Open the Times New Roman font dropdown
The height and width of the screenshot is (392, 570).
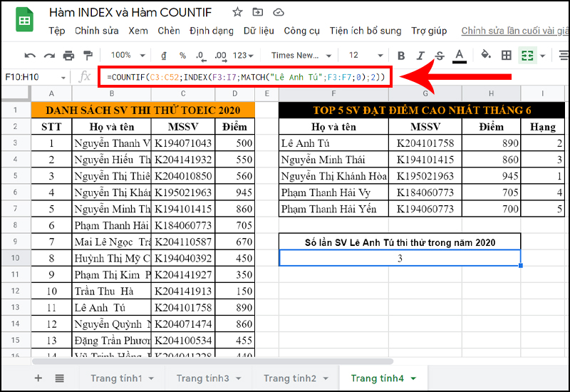pyautogui.click(x=298, y=56)
